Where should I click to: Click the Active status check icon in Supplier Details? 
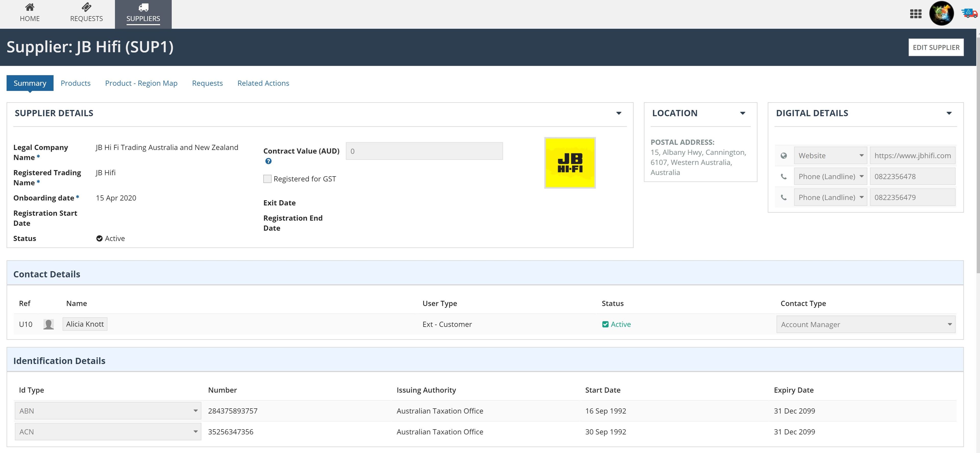[99, 238]
